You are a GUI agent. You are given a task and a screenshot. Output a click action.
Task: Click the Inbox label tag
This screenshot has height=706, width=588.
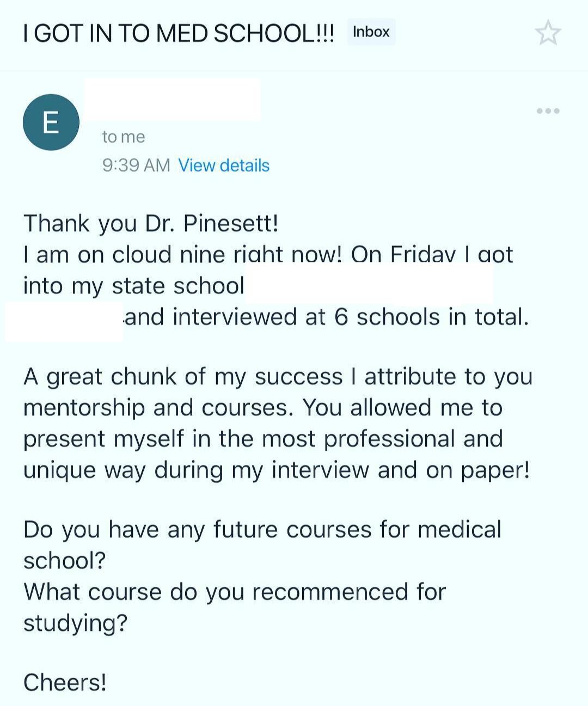pos(371,32)
